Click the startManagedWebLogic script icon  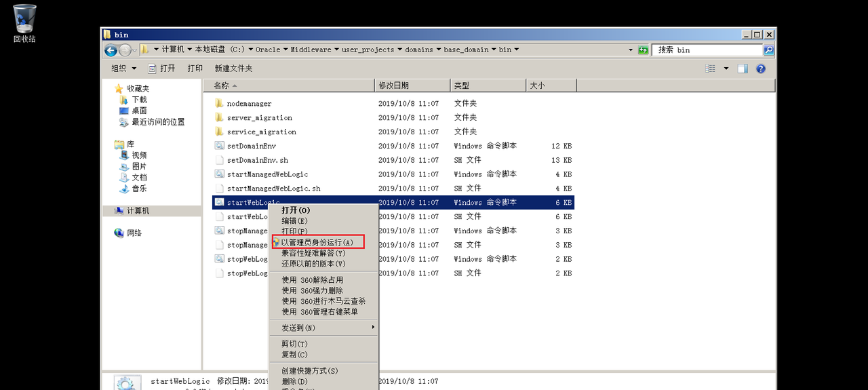(219, 174)
